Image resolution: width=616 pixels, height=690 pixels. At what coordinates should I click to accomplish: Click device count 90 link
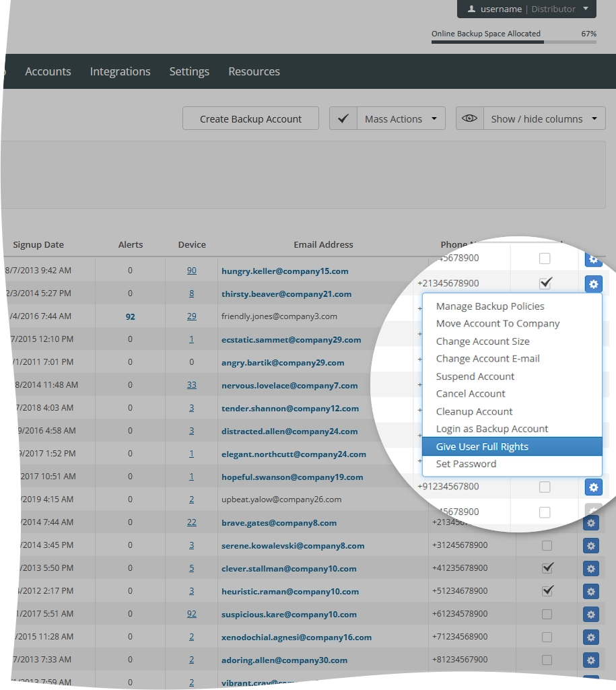coord(192,271)
